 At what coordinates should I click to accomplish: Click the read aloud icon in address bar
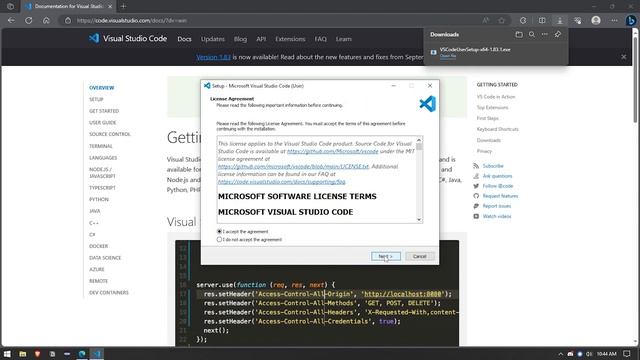coord(486,20)
